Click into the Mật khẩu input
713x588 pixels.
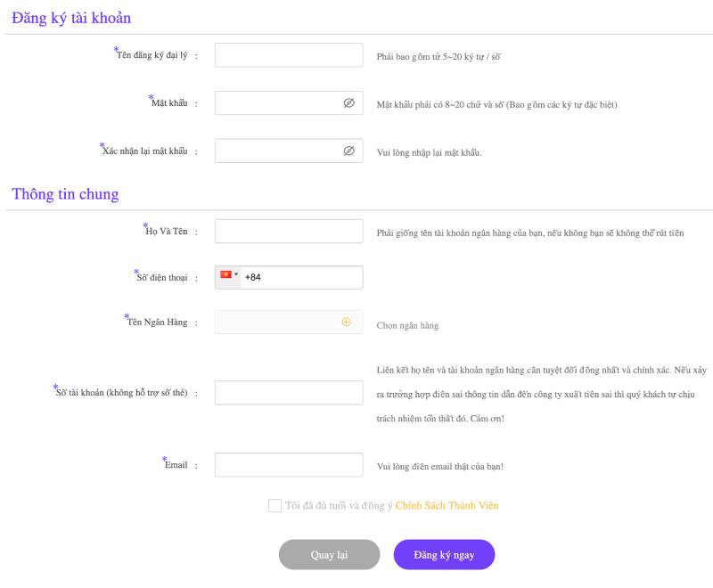click(277, 103)
